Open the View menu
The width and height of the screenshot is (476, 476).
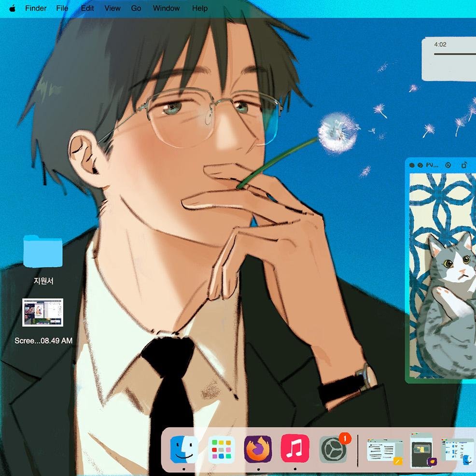coord(112,8)
